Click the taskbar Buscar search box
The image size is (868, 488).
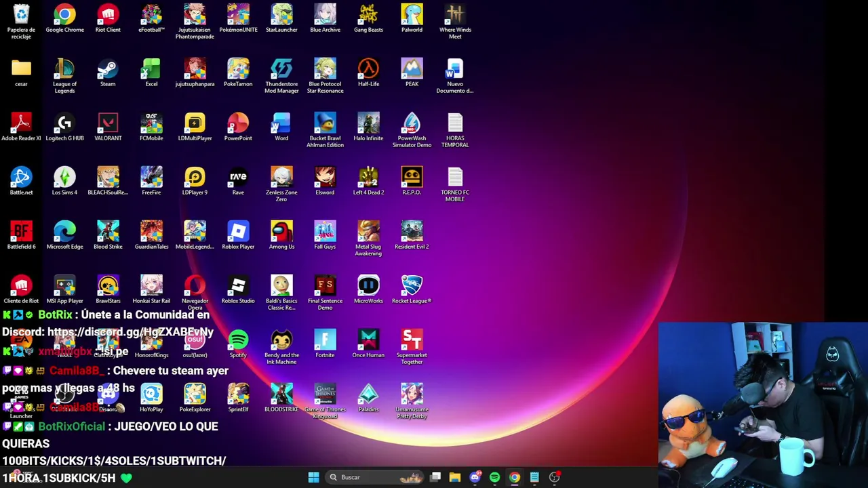(x=376, y=477)
